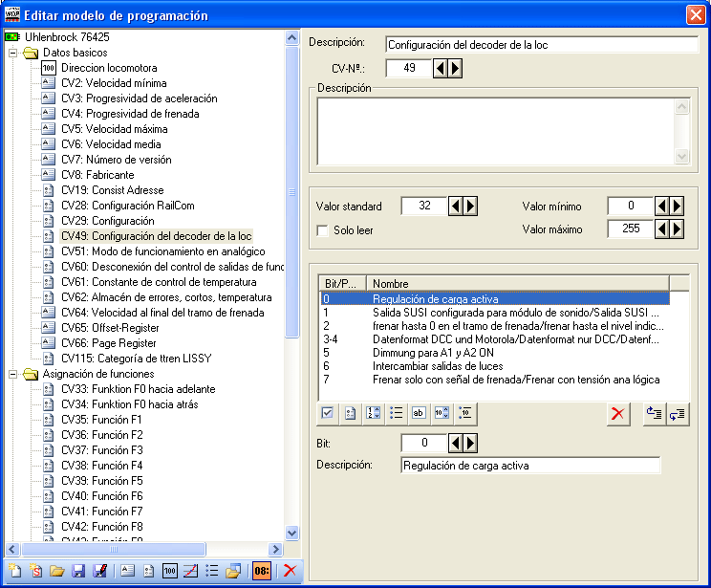711x588 pixels.
Task: Select 'CV66: Page Register' in tree
Action: [x=109, y=343]
